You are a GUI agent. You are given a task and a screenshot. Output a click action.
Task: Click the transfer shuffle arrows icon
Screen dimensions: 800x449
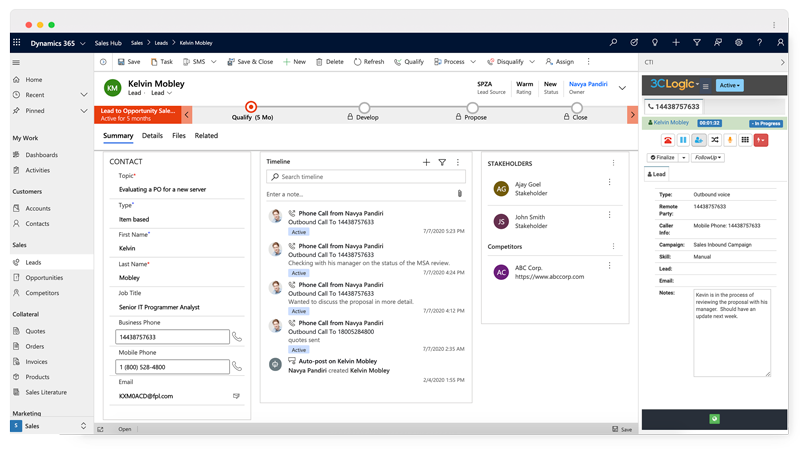(x=715, y=140)
